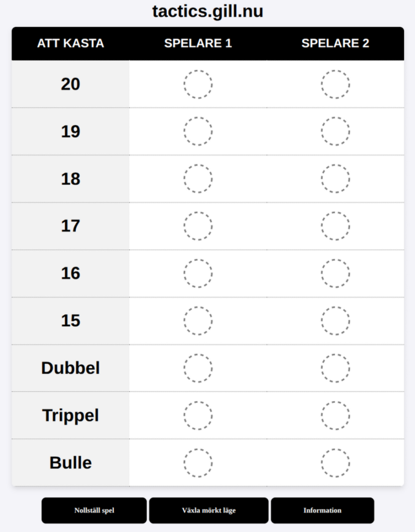This screenshot has height=532, width=415.
Task: Register a Dubbel hit for Spelare 1
Action: coord(198,368)
